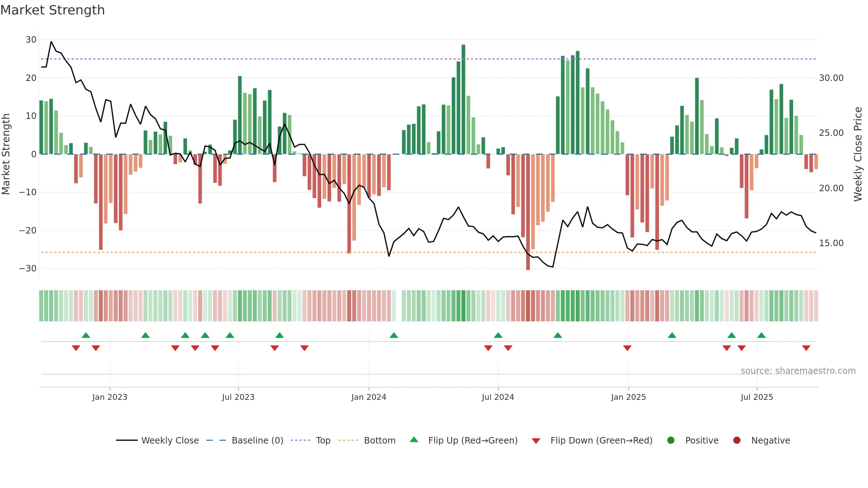Click the 20.00 price axis tick
The image size is (868, 488).
(x=831, y=188)
